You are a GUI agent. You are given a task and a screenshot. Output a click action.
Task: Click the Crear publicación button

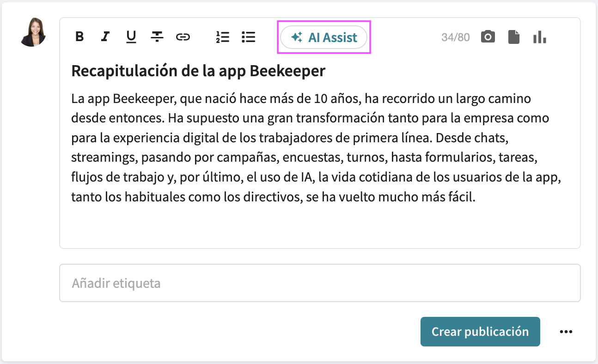[x=480, y=331]
